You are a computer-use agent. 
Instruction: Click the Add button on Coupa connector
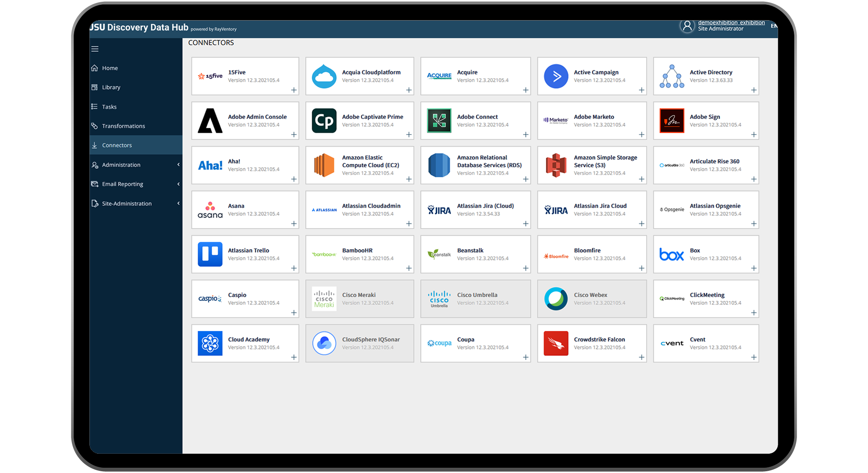[x=526, y=359]
